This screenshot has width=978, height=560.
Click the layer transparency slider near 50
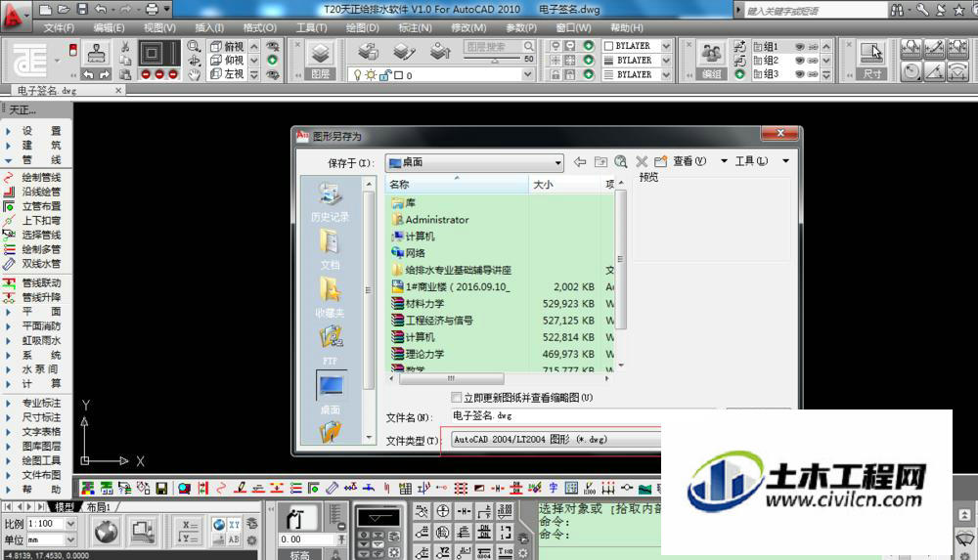click(495, 60)
